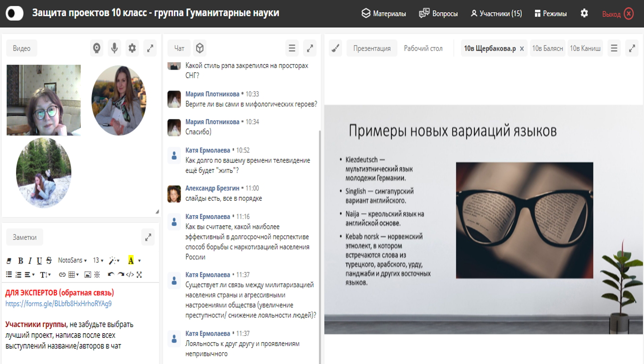This screenshot has height=364, width=644.
Task: Select the round avatar of girl in forest
Action: pos(44,173)
